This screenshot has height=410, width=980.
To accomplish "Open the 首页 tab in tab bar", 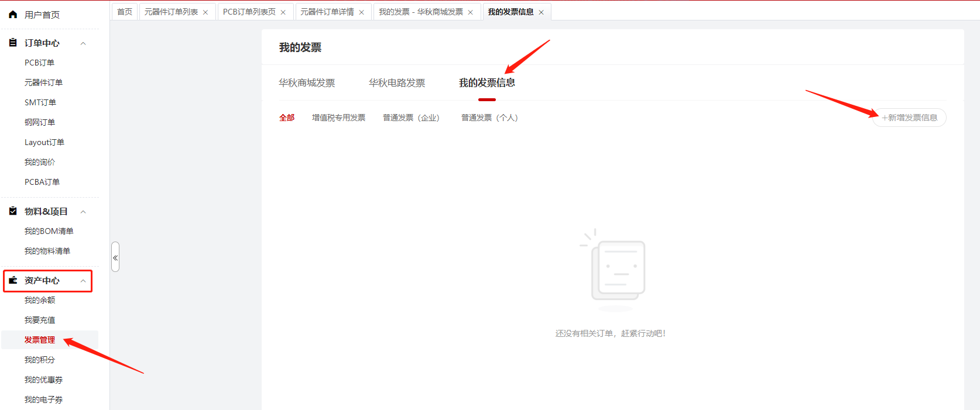I will pos(125,12).
